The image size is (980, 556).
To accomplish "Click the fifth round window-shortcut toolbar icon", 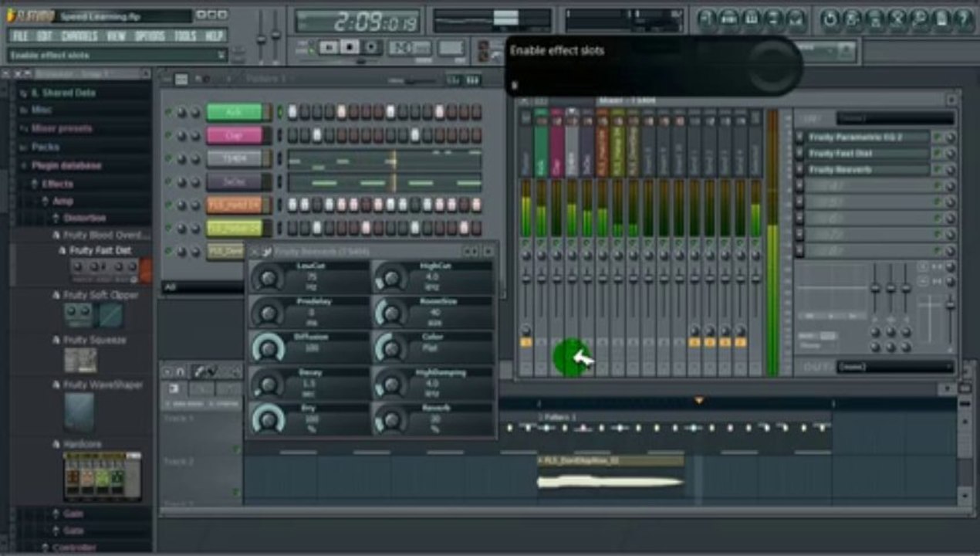I will (x=796, y=19).
